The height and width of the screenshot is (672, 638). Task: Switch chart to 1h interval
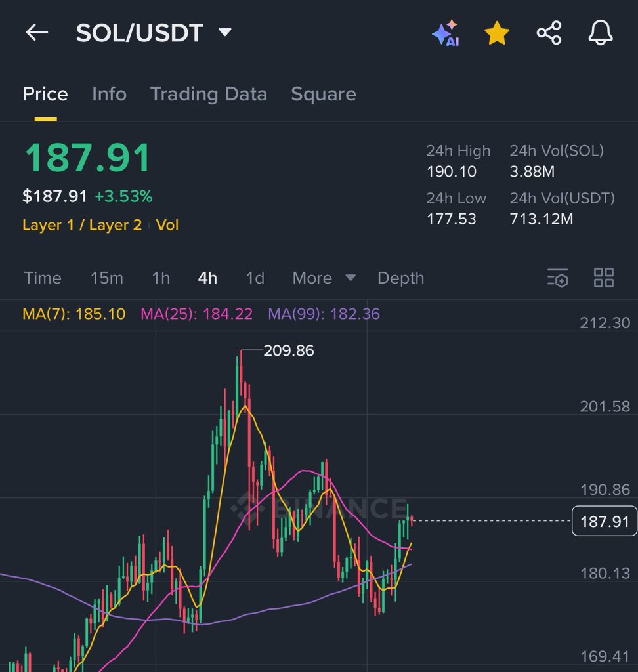161,278
